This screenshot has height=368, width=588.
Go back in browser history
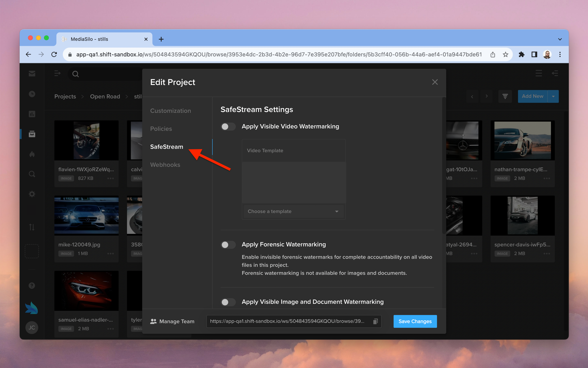(28, 55)
